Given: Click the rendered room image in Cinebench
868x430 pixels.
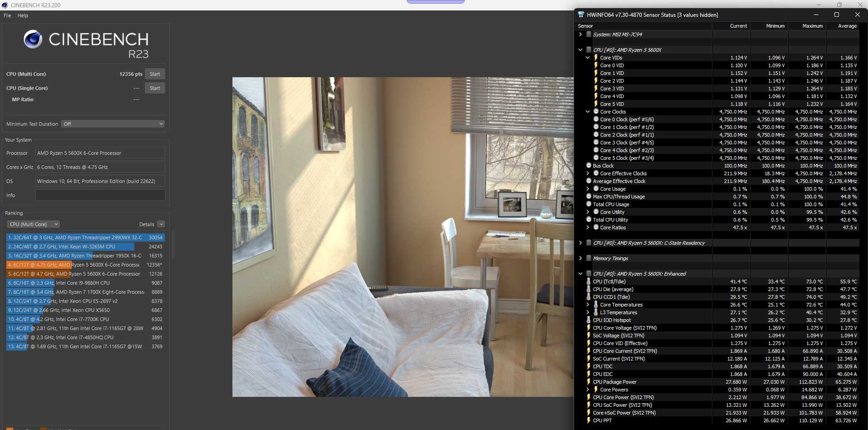Looking at the screenshot, I should coord(403,237).
